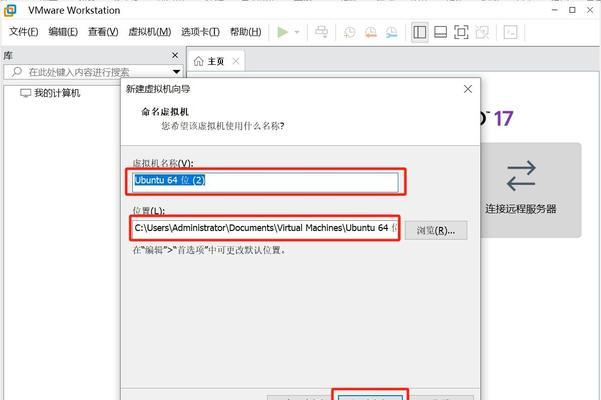This screenshot has width=601, height=400.
Task: Click the take snapshot clock icon
Action: [349, 32]
